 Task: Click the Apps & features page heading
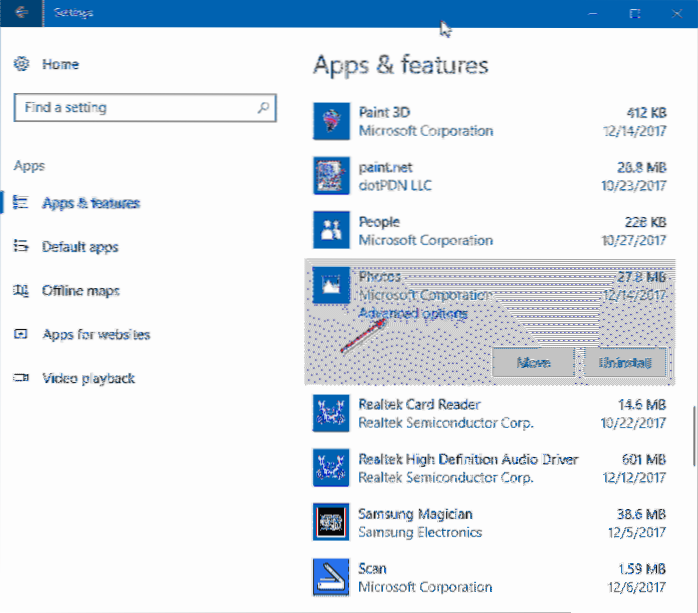pos(401,65)
